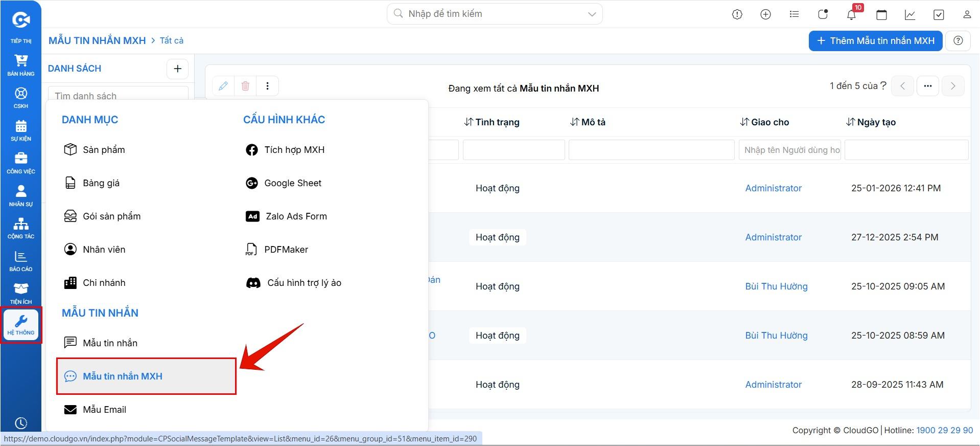Screen dimensions: 980x446
Task: Sort by Giao cho column
Action: click(764, 122)
